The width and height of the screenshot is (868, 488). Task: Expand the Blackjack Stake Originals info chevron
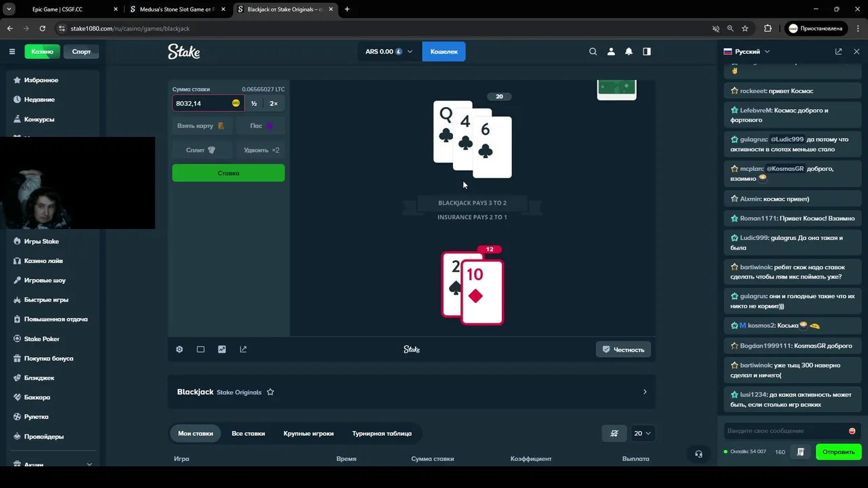645,392
